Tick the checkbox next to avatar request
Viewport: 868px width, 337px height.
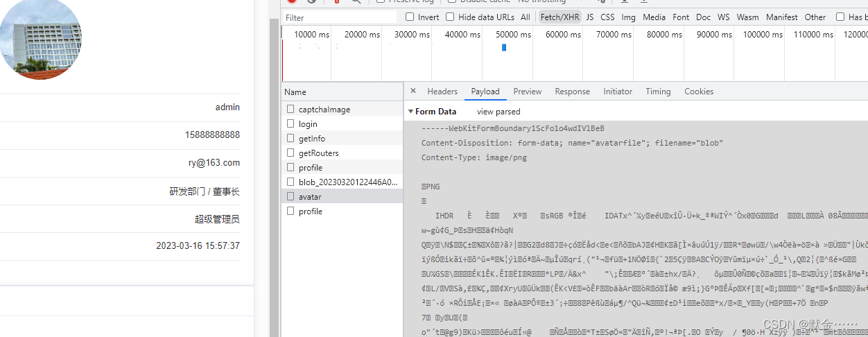tap(291, 197)
